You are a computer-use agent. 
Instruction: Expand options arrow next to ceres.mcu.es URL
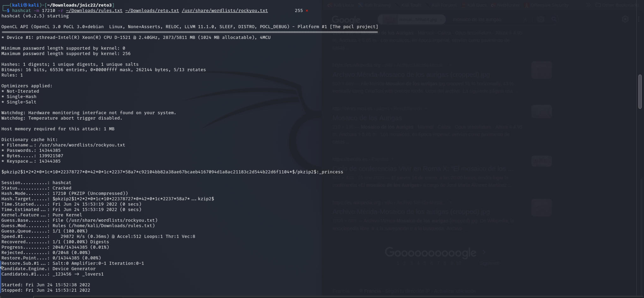pyautogui.click(x=426, y=109)
